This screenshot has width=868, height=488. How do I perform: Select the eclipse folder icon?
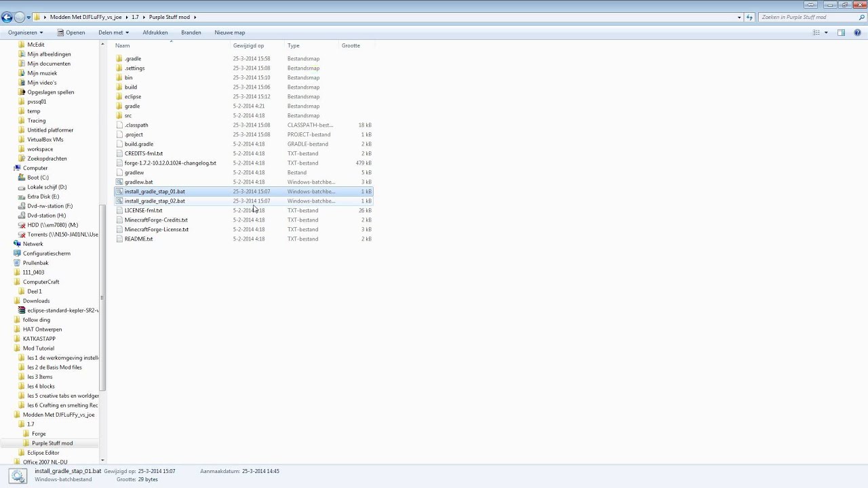pyautogui.click(x=119, y=96)
